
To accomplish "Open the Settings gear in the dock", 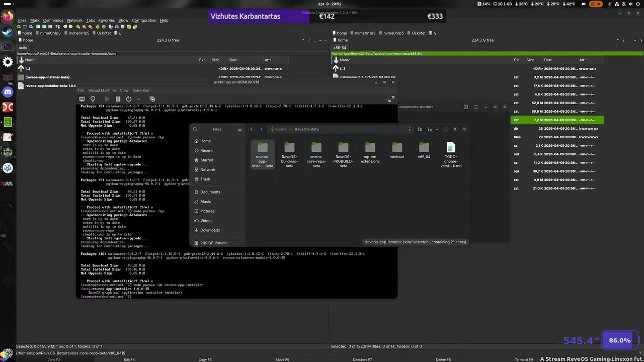I will tap(8, 62).
